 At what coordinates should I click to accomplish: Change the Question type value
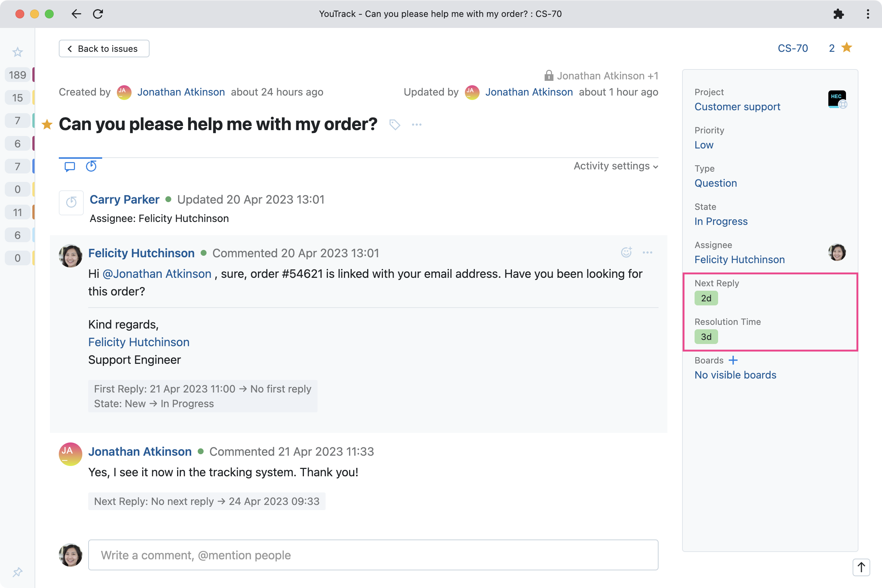point(716,183)
